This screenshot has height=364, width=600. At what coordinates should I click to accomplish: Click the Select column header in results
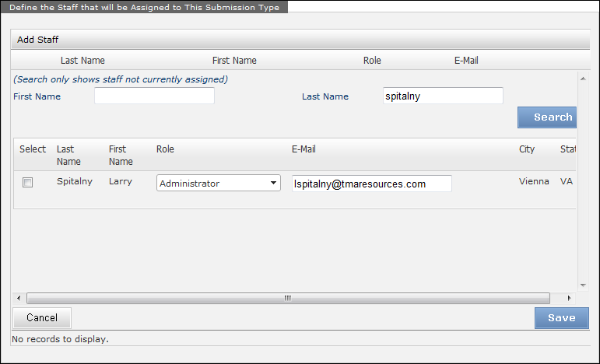tap(33, 149)
